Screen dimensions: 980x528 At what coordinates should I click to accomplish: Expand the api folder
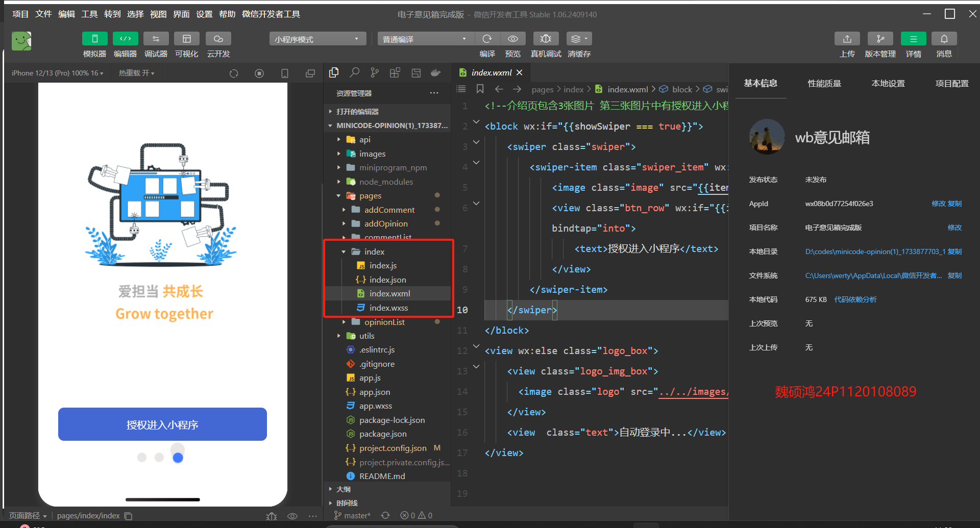387,139
